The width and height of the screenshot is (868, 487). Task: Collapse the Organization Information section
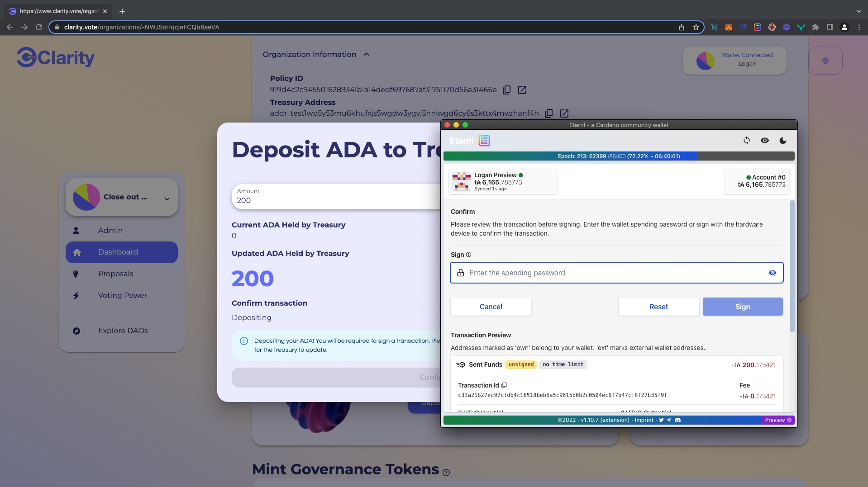pyautogui.click(x=366, y=54)
